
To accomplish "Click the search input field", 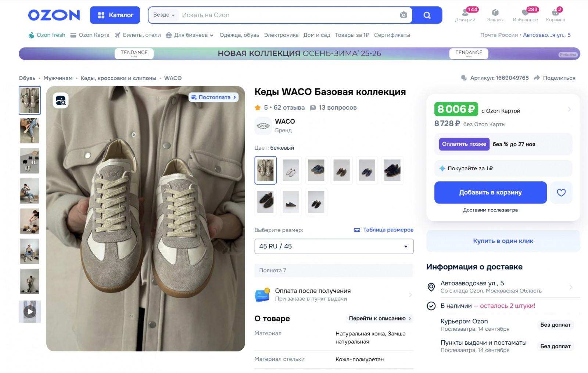I will point(287,15).
